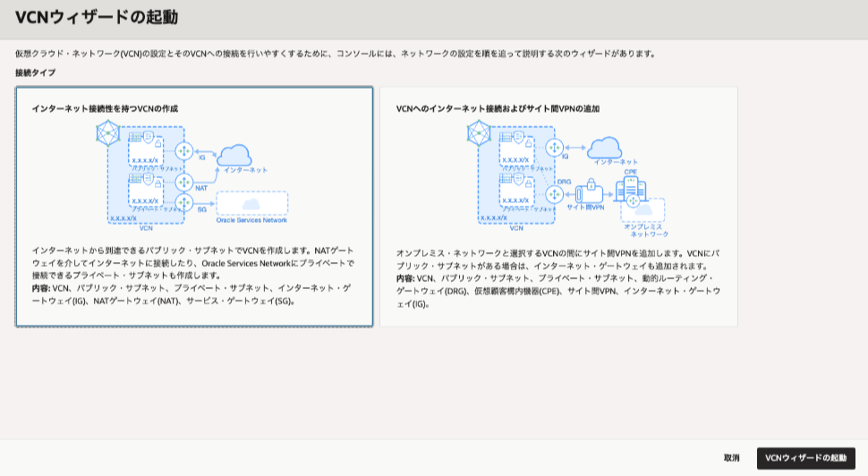This screenshot has width=868, height=476.
Task: Click the VCN hexagon icon in right diagram
Action: point(479,134)
